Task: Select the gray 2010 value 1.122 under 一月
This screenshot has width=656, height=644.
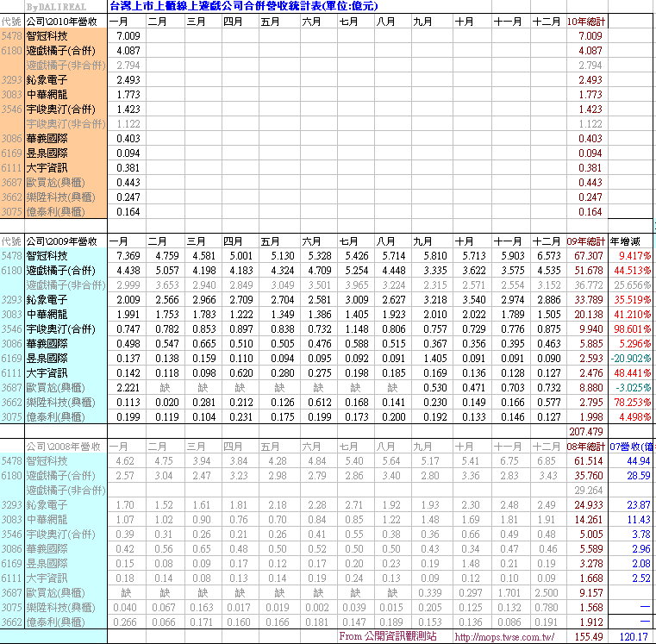Action: tap(128, 124)
